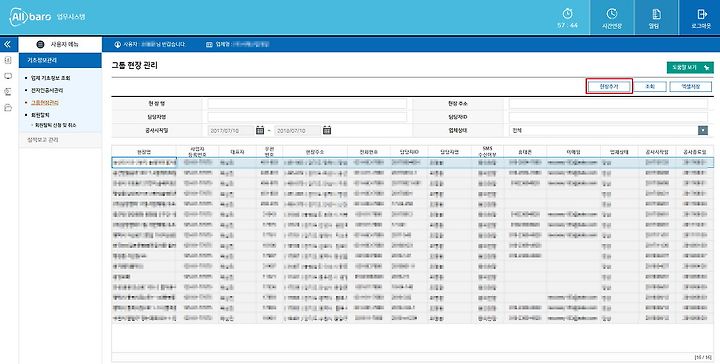This screenshot has height=364, width=720.
Task: Extend session with 시간연장 clock icon
Action: 612,13
